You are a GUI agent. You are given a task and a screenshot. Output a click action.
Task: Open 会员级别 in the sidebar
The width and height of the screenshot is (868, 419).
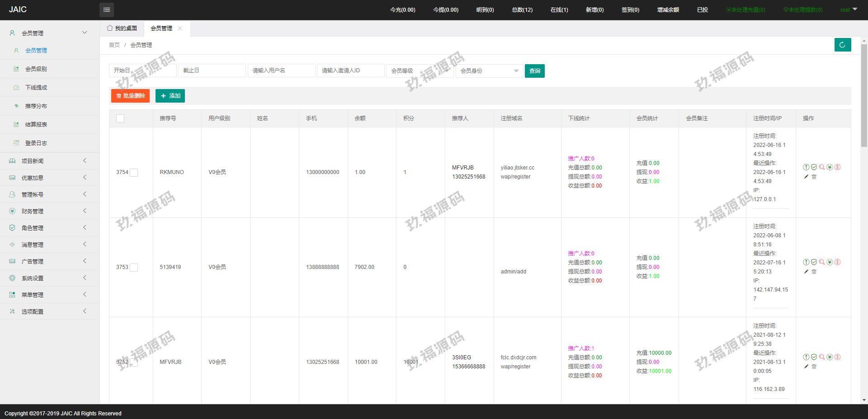(x=36, y=69)
